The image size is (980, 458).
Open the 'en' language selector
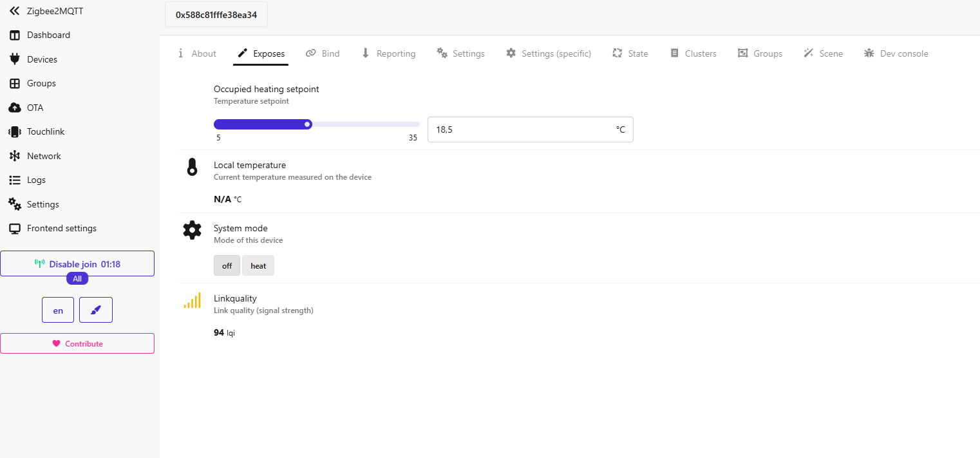(58, 310)
